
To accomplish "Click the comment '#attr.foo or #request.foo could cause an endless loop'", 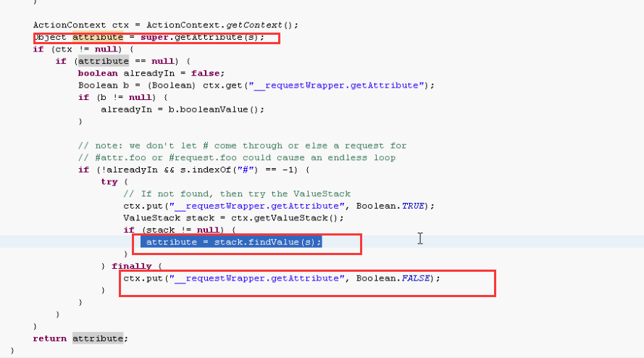I will click(x=237, y=158).
